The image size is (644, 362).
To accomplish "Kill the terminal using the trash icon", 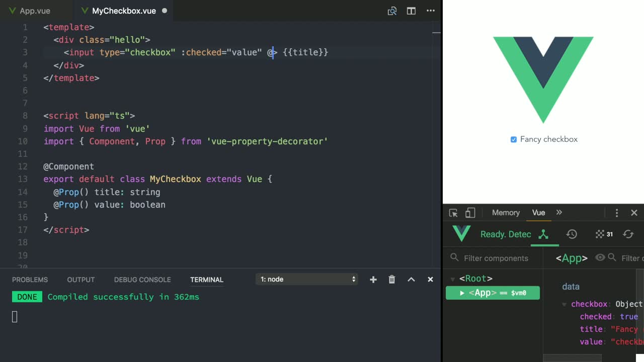I will click(391, 279).
